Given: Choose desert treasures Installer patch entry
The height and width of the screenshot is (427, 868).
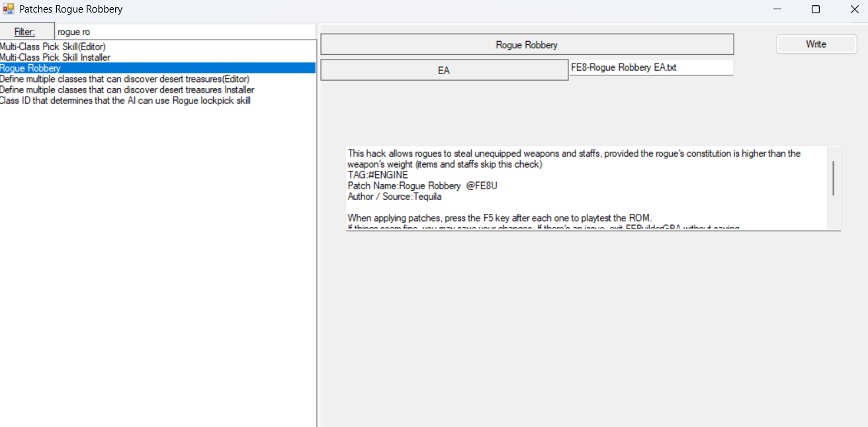Looking at the screenshot, I should coord(127,89).
